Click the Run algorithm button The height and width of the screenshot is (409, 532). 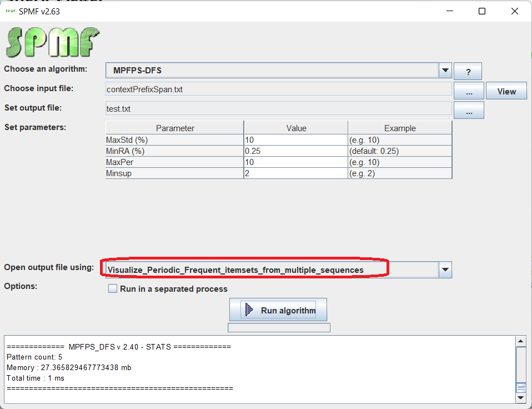[x=278, y=310]
